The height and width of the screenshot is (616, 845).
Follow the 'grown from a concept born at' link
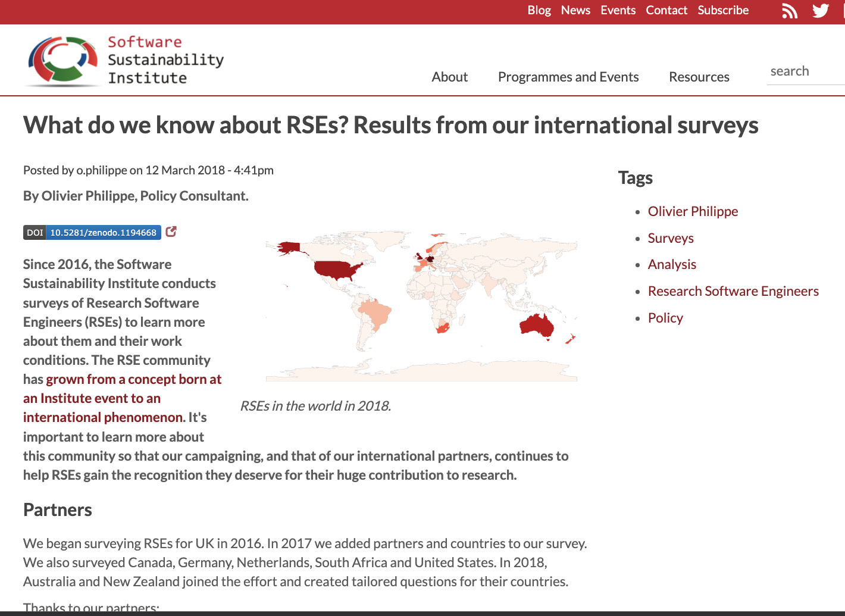[x=134, y=379]
